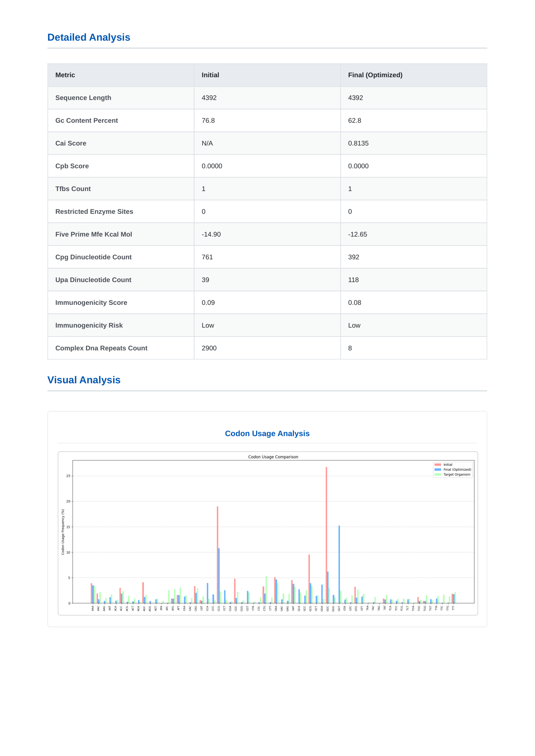Click the Initial column header

pos(210,75)
